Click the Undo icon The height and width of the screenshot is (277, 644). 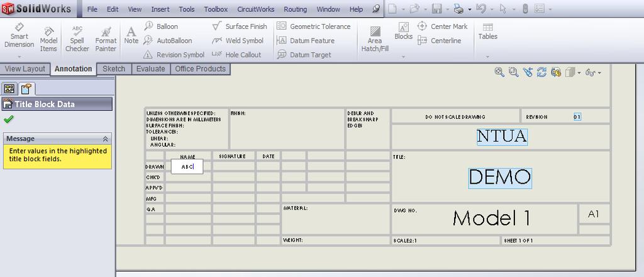[x=481, y=9]
